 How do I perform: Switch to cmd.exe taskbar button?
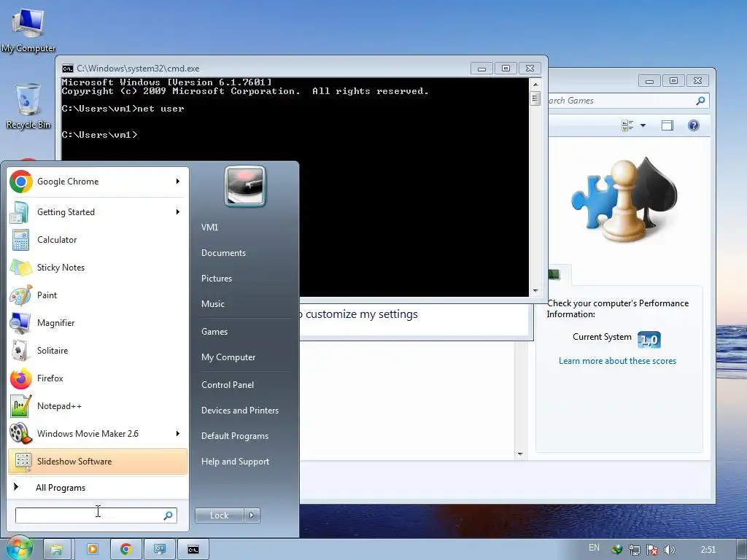193,550
